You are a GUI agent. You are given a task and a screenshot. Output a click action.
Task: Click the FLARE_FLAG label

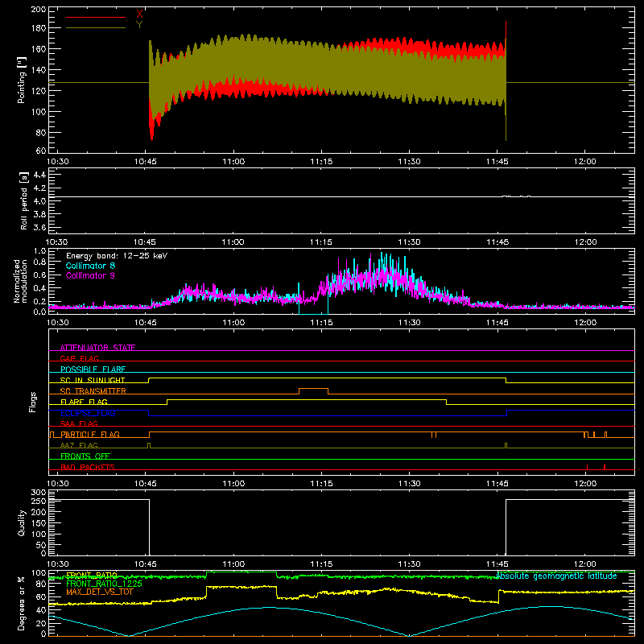84,402
